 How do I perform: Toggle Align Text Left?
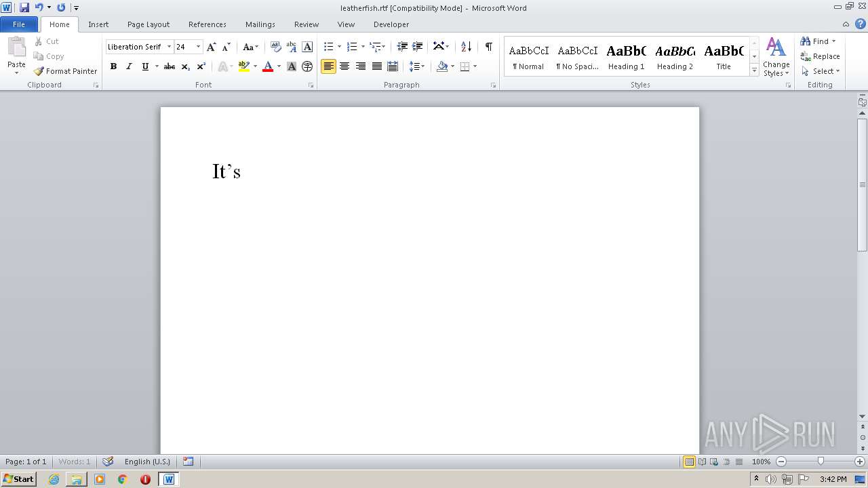tap(329, 66)
